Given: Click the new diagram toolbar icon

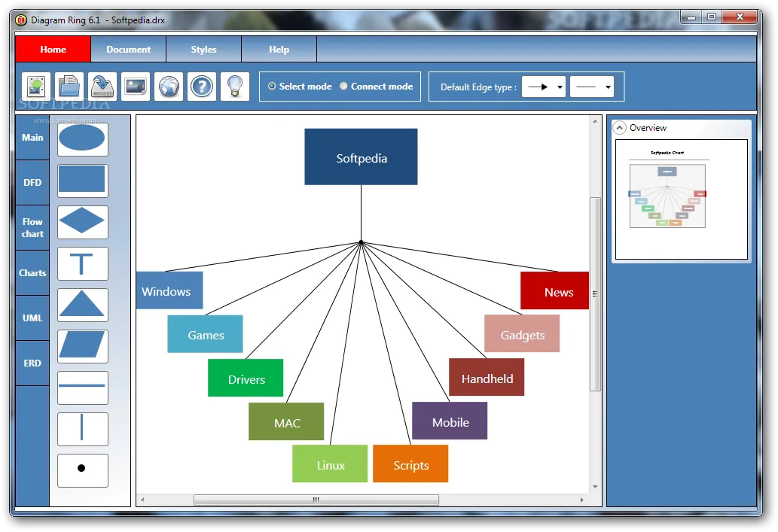Looking at the screenshot, I should (x=36, y=87).
